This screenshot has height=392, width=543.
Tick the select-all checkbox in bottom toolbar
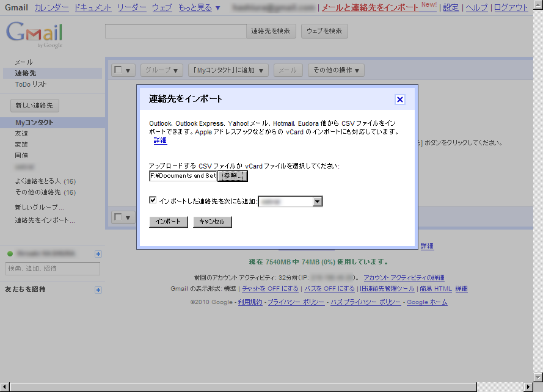click(118, 217)
